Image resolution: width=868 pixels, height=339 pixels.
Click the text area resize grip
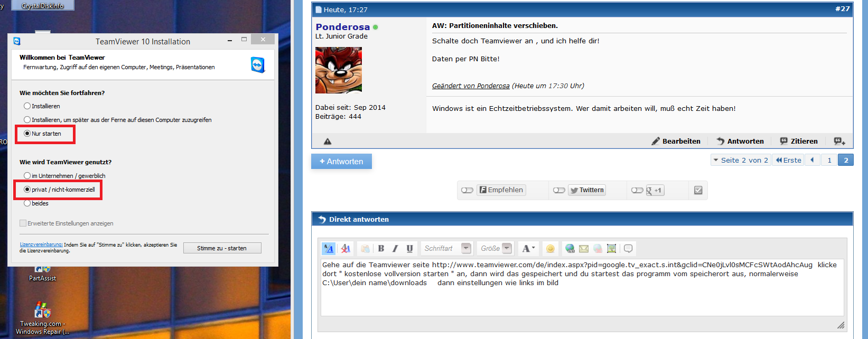click(841, 325)
